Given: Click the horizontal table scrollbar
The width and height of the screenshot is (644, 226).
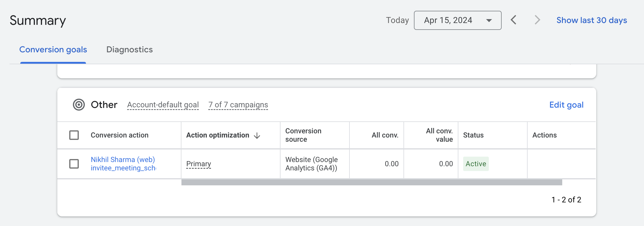Looking at the screenshot, I should tap(372, 182).
